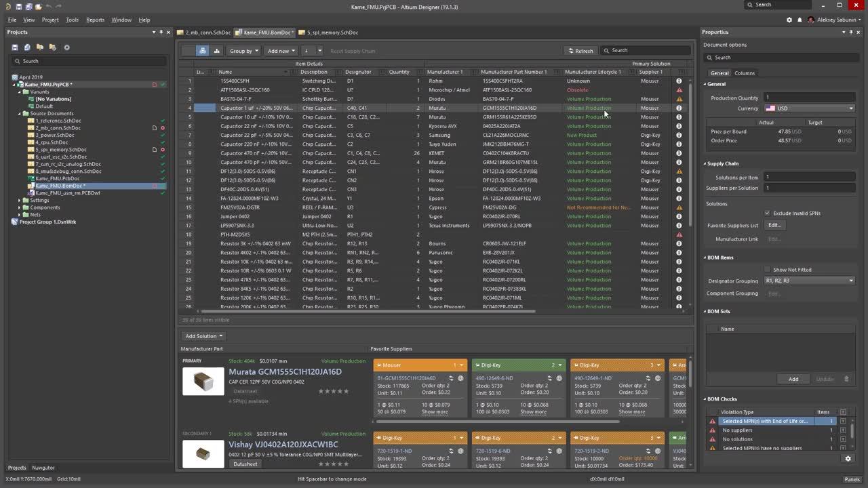This screenshot has height=488, width=868.
Task: Switch to the Columns tab in Properties
Action: click(x=744, y=73)
